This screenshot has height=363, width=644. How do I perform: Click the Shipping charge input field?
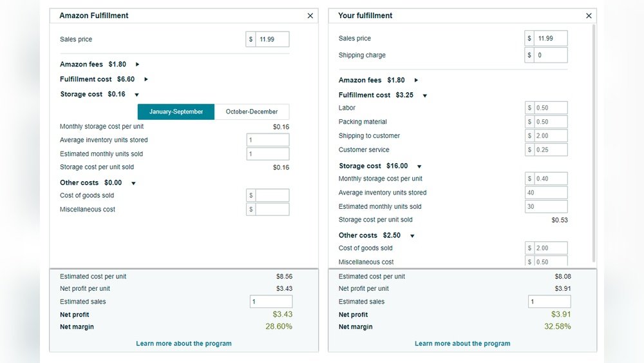click(551, 55)
